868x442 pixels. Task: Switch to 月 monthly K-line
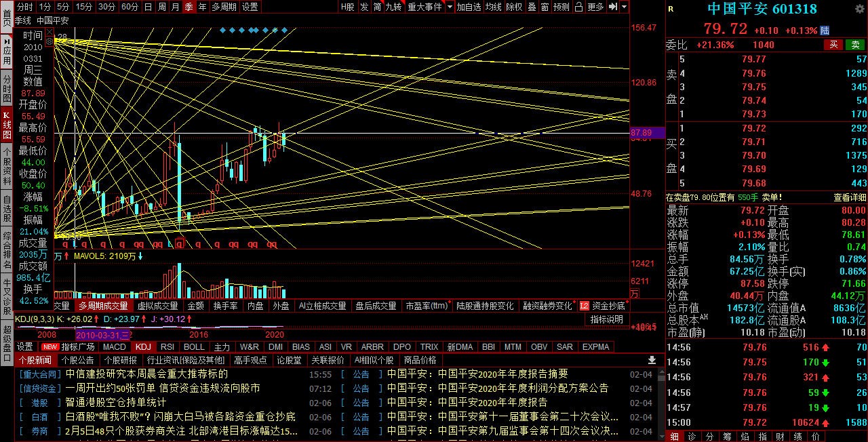[x=175, y=7]
